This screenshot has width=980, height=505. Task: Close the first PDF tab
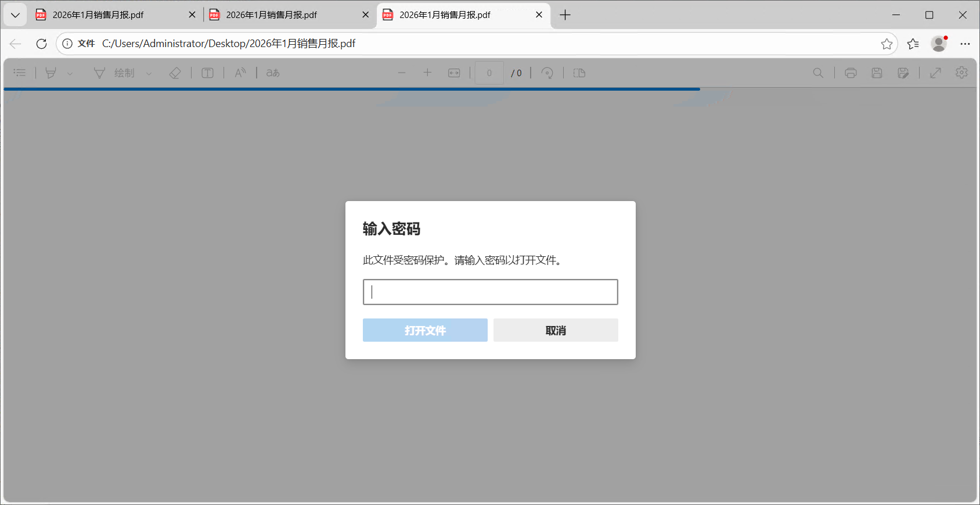click(x=192, y=15)
